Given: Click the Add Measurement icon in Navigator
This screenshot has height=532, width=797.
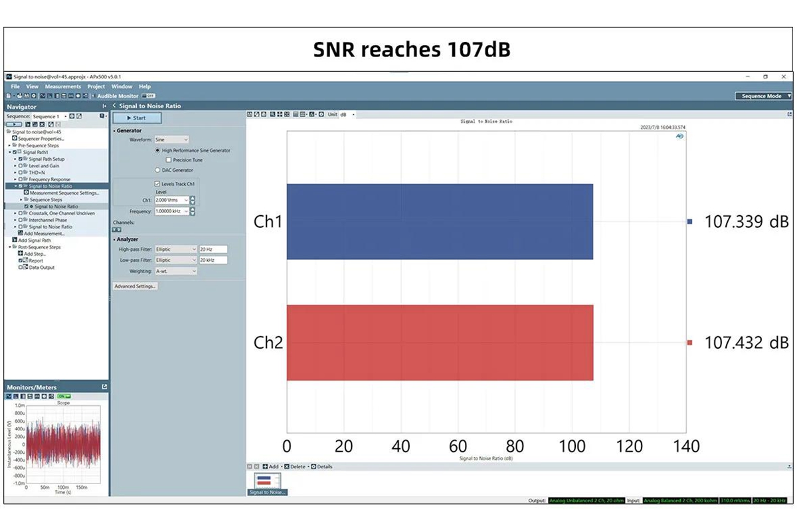Looking at the screenshot, I should click(x=21, y=233).
